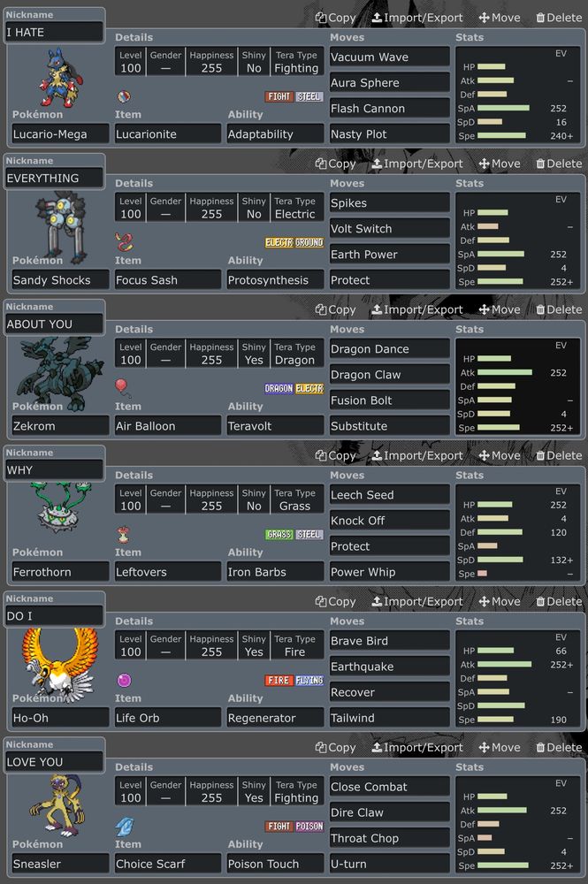Image resolution: width=588 pixels, height=884 pixels.
Task: Change the Focus Sash item field
Action: (x=167, y=280)
